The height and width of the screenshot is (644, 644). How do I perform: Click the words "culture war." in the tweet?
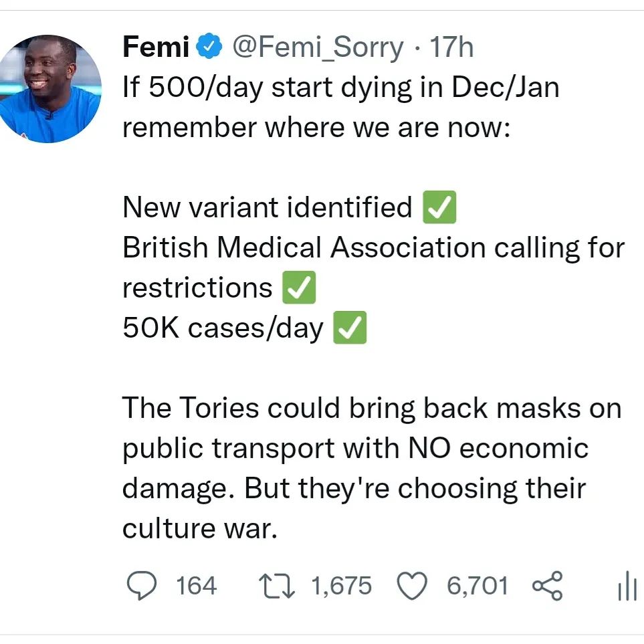[199, 528]
